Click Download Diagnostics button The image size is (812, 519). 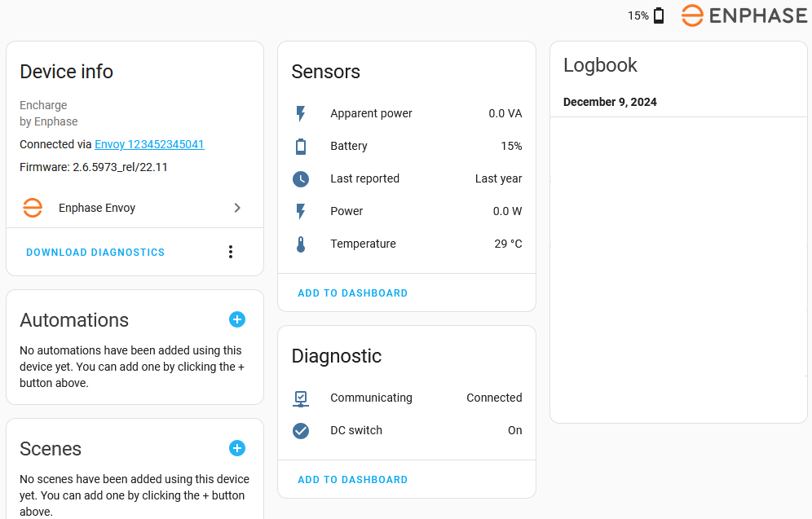coord(95,253)
